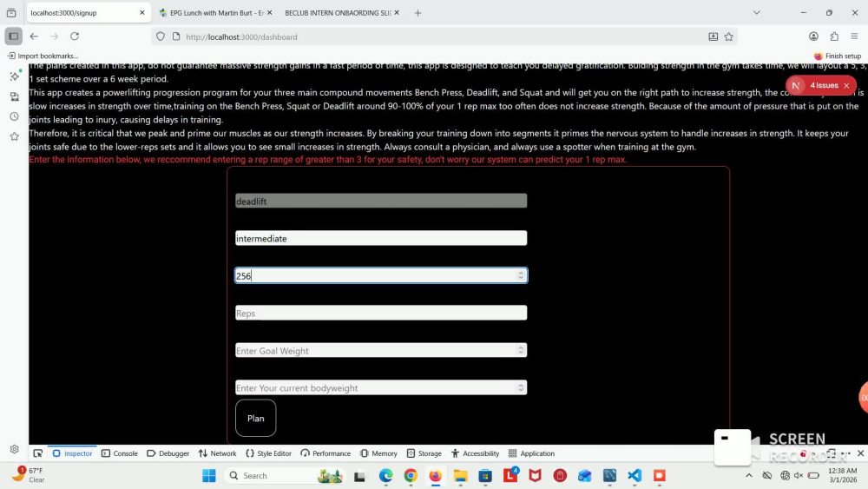Image resolution: width=868 pixels, height=489 pixels.
Task: Click the Plan button
Action: pos(256,418)
